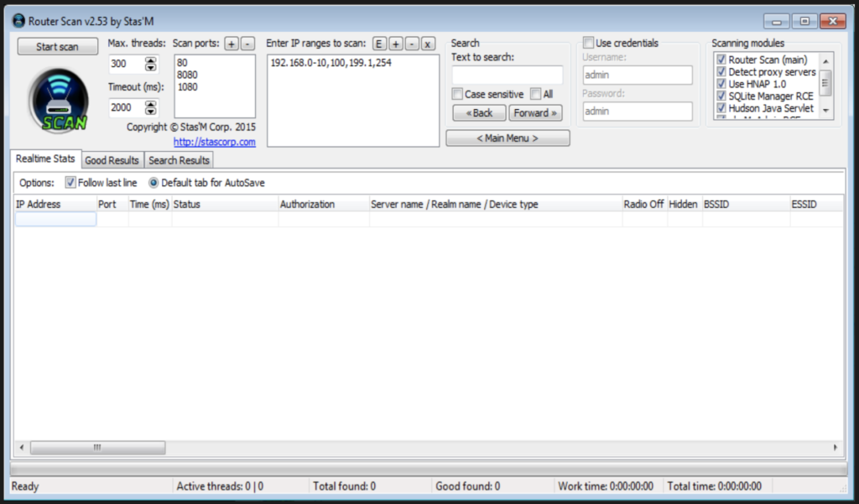This screenshot has height=504, width=859.
Task: Decrease the Max. threads value
Action: tap(151, 67)
